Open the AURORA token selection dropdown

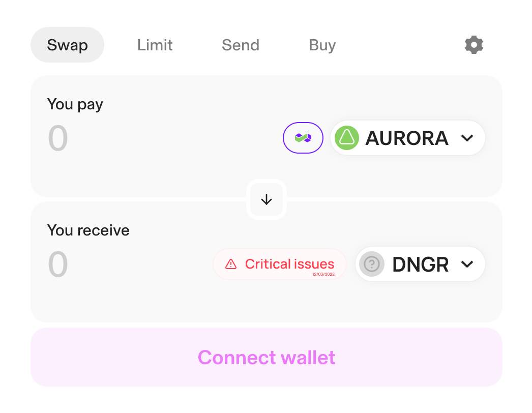click(407, 137)
